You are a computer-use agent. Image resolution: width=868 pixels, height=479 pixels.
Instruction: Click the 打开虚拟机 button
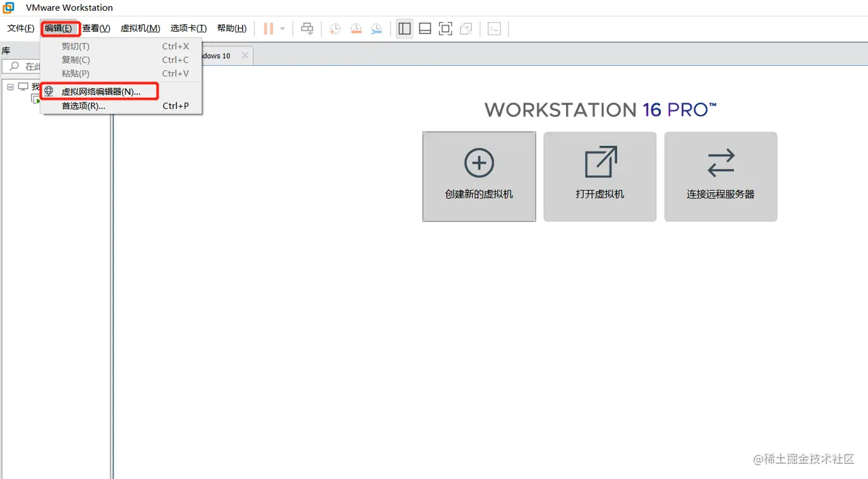click(600, 177)
